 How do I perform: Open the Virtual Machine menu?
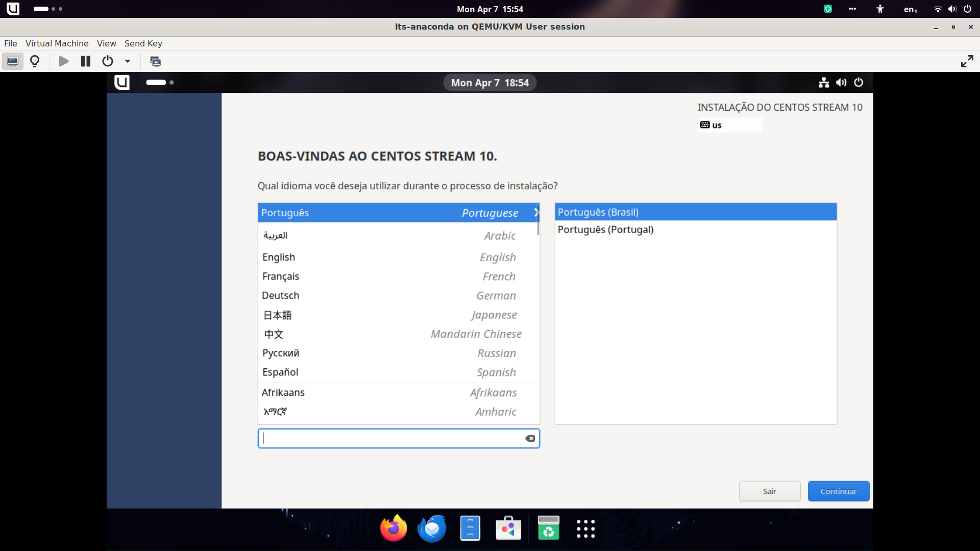57,43
